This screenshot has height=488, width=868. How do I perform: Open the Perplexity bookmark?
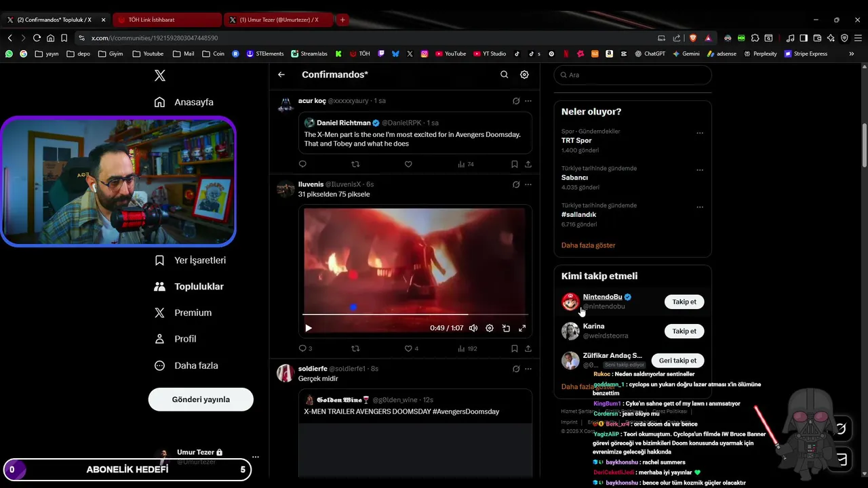761,54
